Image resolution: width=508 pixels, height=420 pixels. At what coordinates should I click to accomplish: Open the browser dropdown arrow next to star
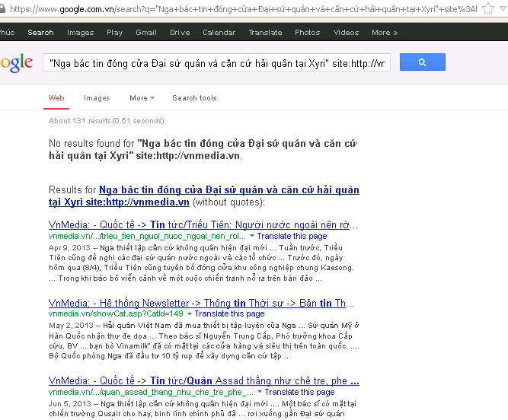point(503,8)
